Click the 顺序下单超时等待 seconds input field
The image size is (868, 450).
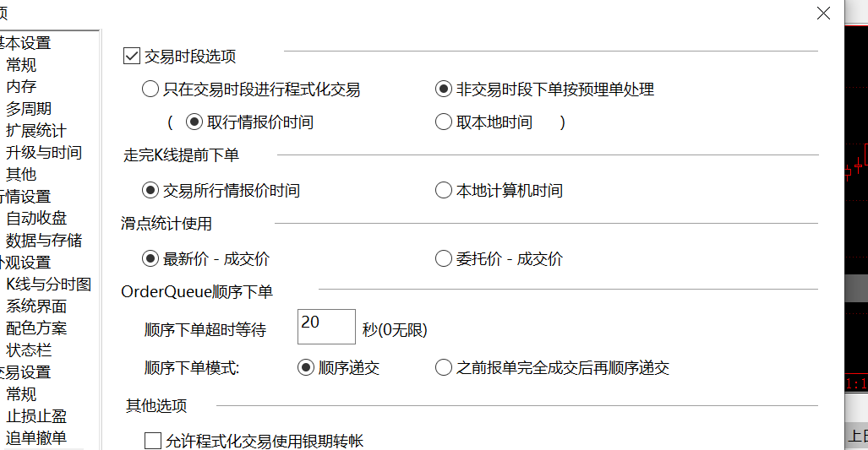tap(326, 327)
